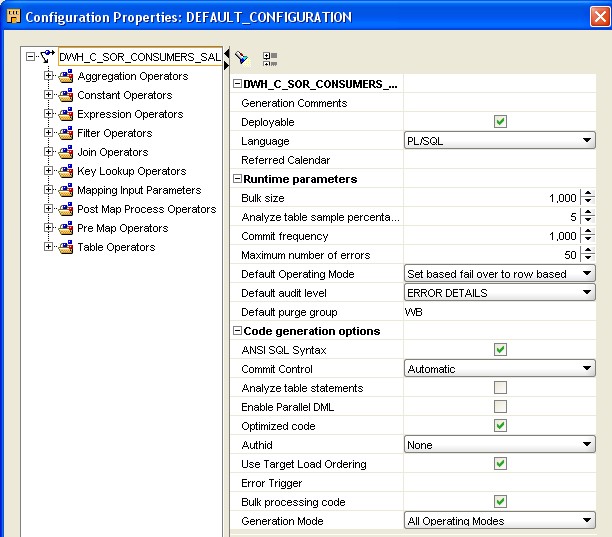Screen dimensions: 612x537
Task: Turn on Enable Parallel DML checkbox
Action: pos(500,407)
